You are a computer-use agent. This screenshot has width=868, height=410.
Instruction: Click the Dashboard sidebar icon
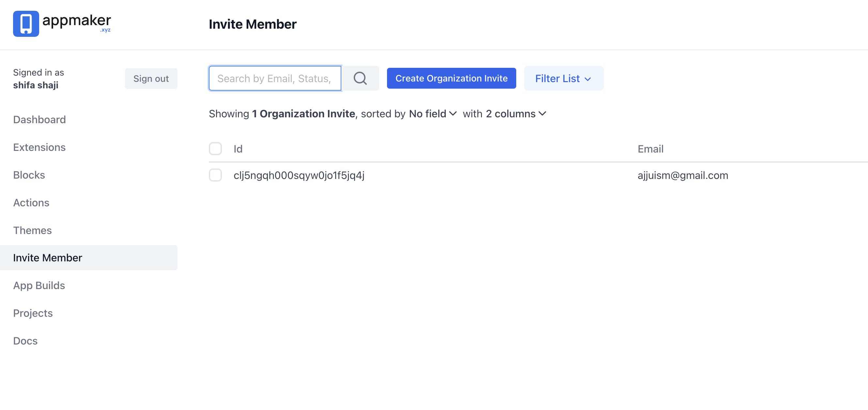[x=39, y=119]
